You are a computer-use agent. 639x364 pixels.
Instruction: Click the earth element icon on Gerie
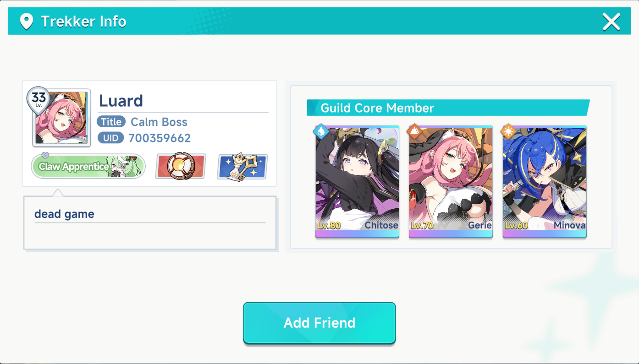[414, 132]
